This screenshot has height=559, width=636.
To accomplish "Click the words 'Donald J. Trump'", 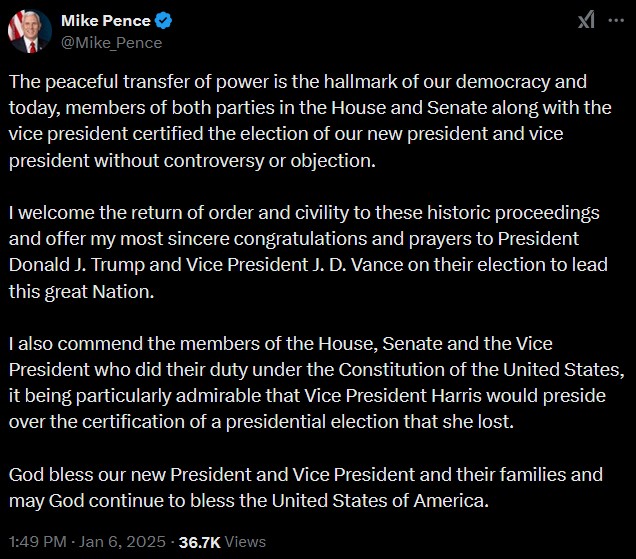I will [x=77, y=265].
